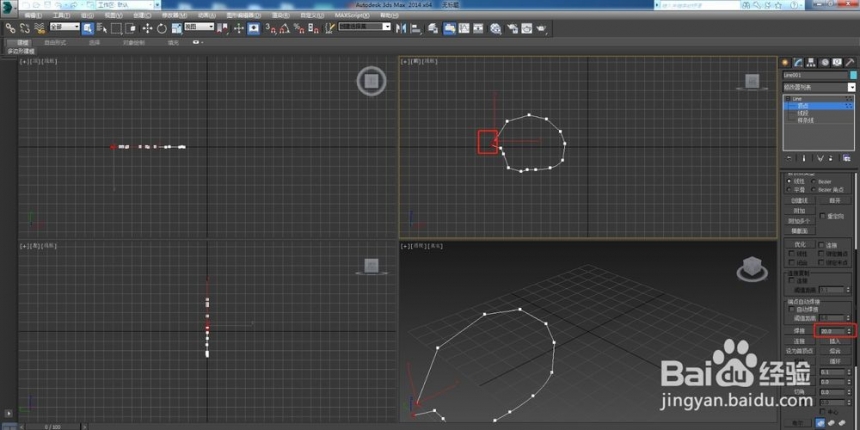860x430 pixels.
Task: Click the Select and Link chain icon
Action: point(10,28)
